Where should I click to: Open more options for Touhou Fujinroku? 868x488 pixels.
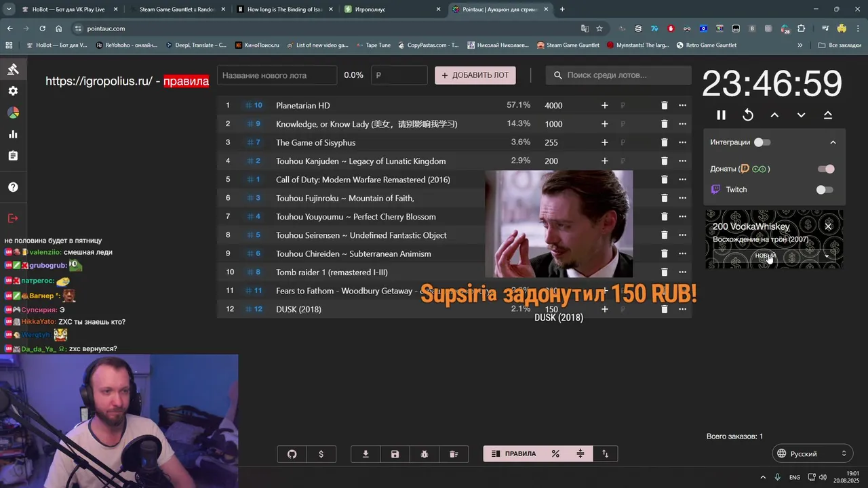point(683,198)
